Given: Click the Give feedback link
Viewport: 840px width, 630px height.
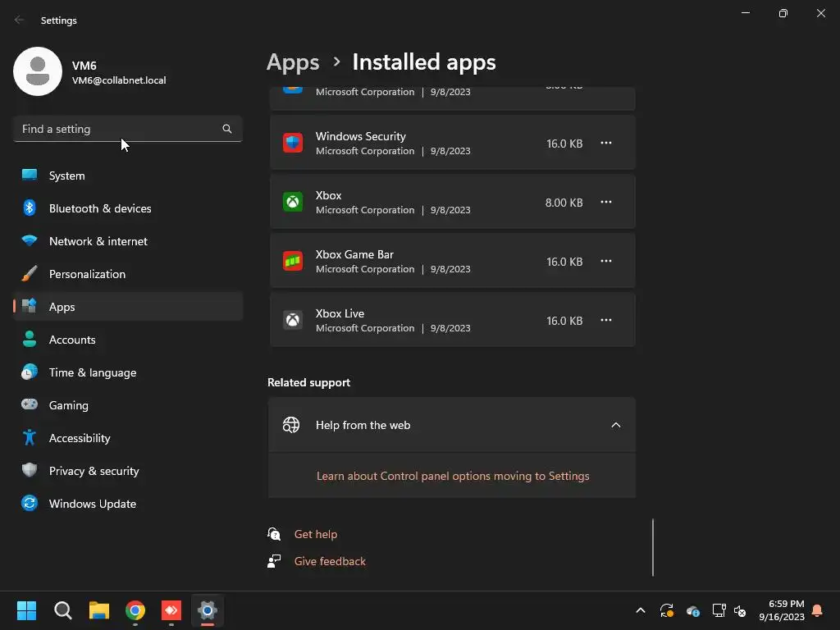Looking at the screenshot, I should coord(330,561).
